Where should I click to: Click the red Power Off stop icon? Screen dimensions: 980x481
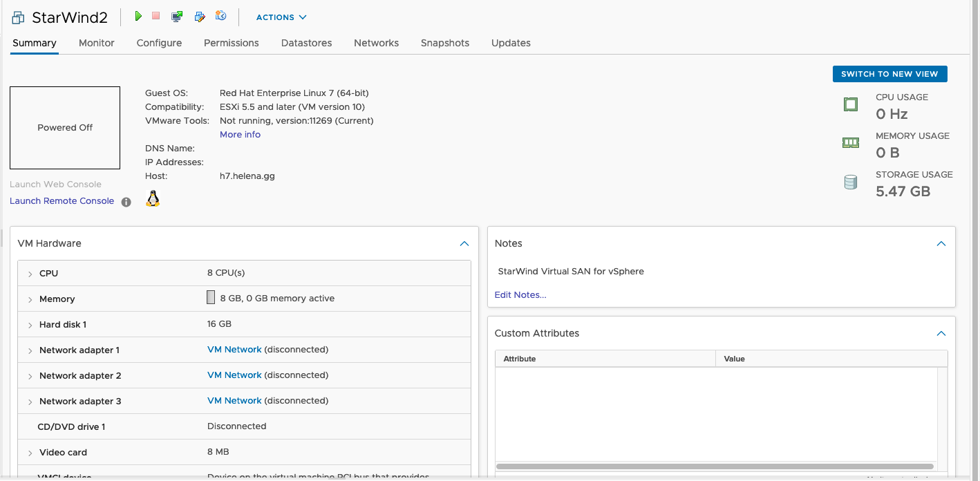click(156, 16)
